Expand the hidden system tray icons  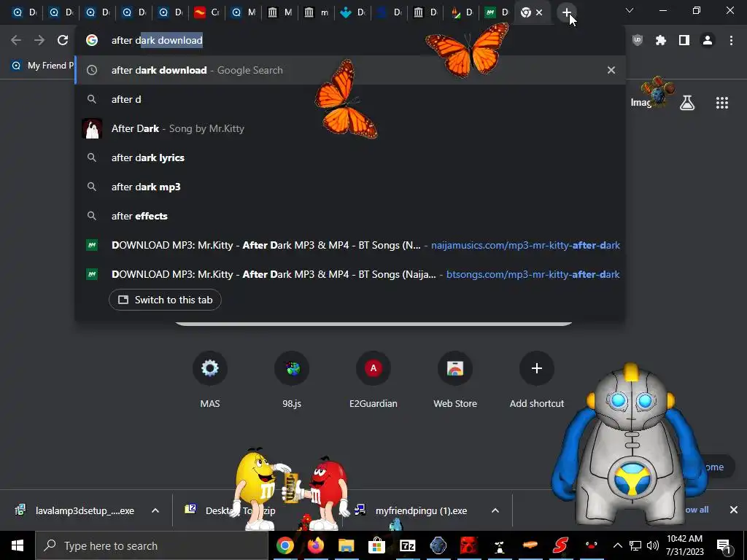(617, 545)
